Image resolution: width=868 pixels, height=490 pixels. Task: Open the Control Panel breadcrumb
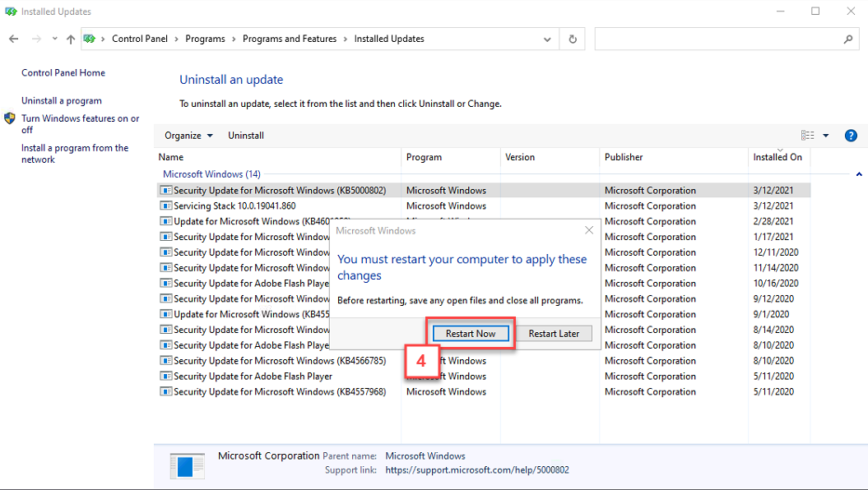coord(140,39)
